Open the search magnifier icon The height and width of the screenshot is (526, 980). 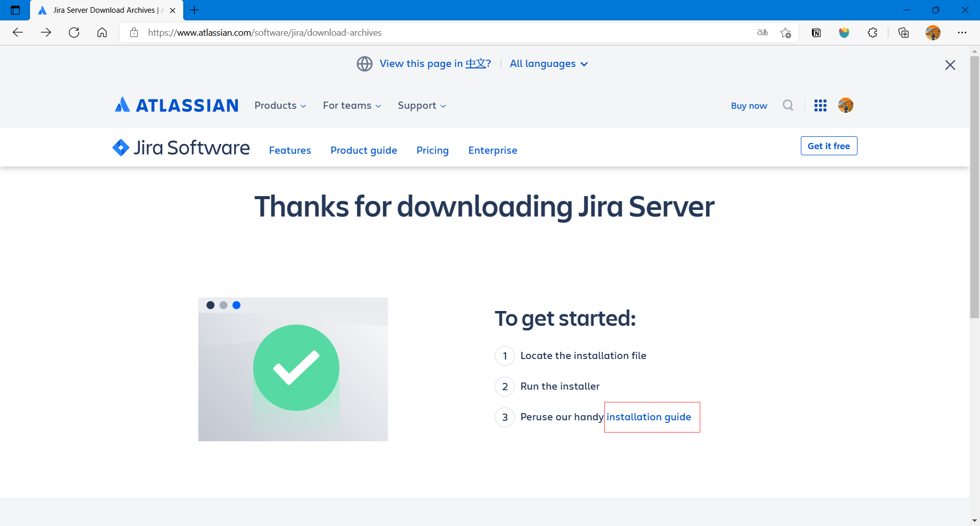788,105
